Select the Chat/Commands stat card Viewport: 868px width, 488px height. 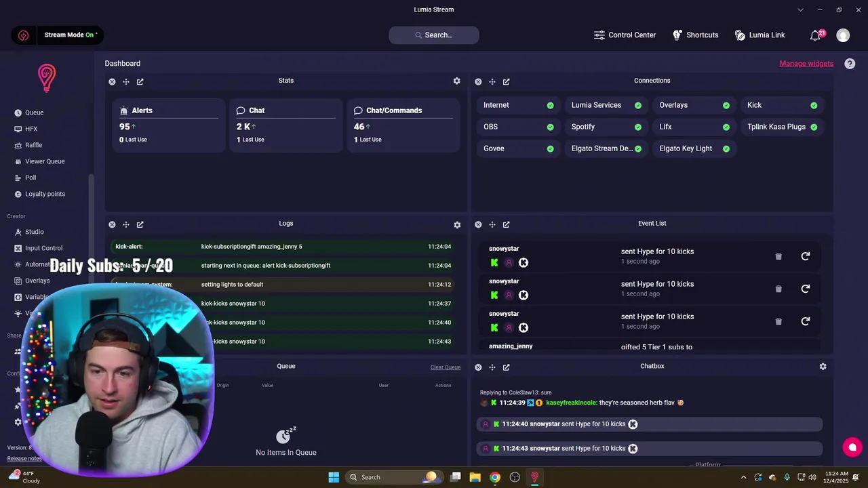coord(403,125)
